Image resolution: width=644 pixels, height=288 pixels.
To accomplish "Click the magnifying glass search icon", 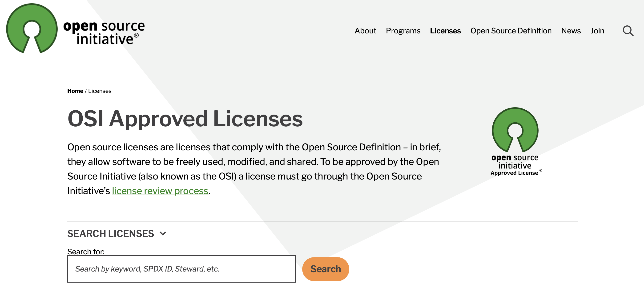I will [x=628, y=31].
